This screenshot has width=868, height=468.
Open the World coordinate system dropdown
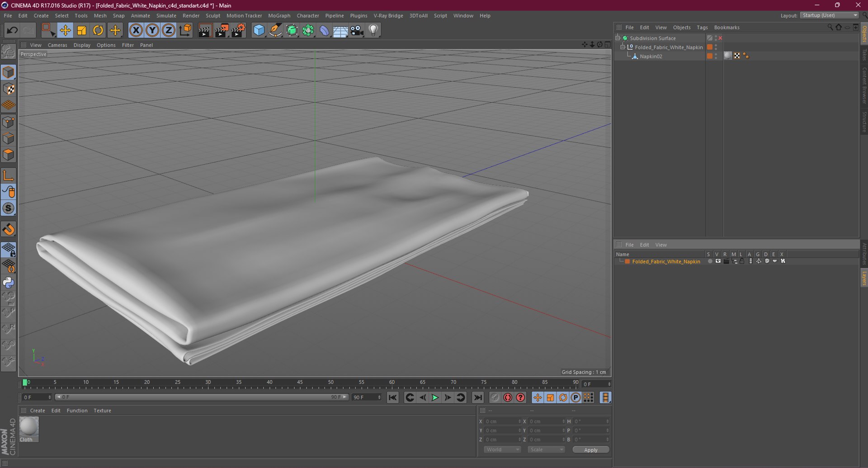pyautogui.click(x=502, y=449)
